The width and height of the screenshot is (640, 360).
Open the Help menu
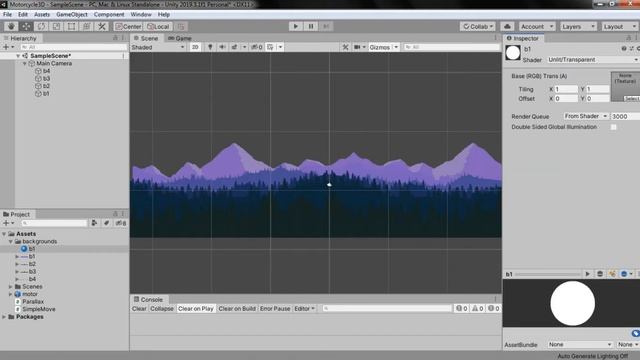point(164,14)
